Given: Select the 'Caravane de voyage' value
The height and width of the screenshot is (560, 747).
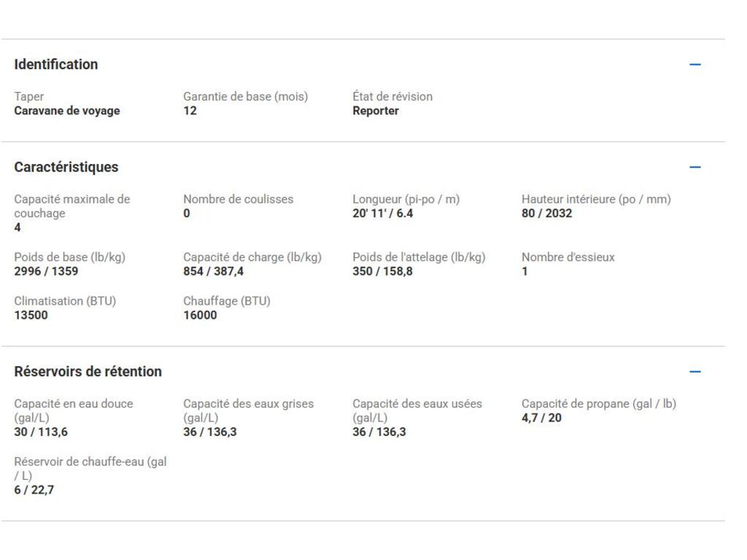Looking at the screenshot, I should point(67,111).
